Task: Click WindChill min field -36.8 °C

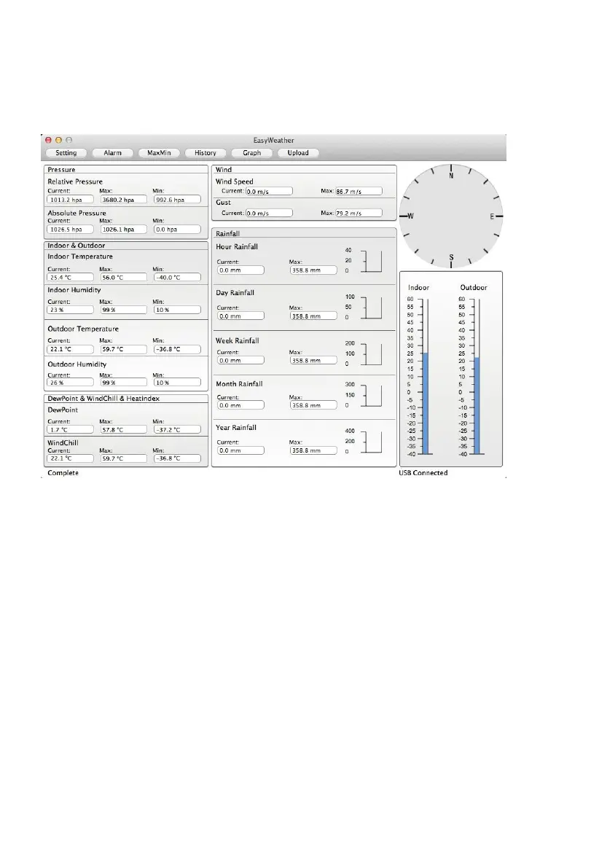Action: (177, 458)
